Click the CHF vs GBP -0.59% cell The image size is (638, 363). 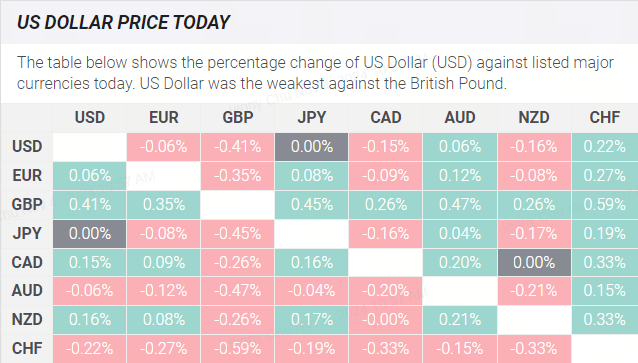pos(238,349)
